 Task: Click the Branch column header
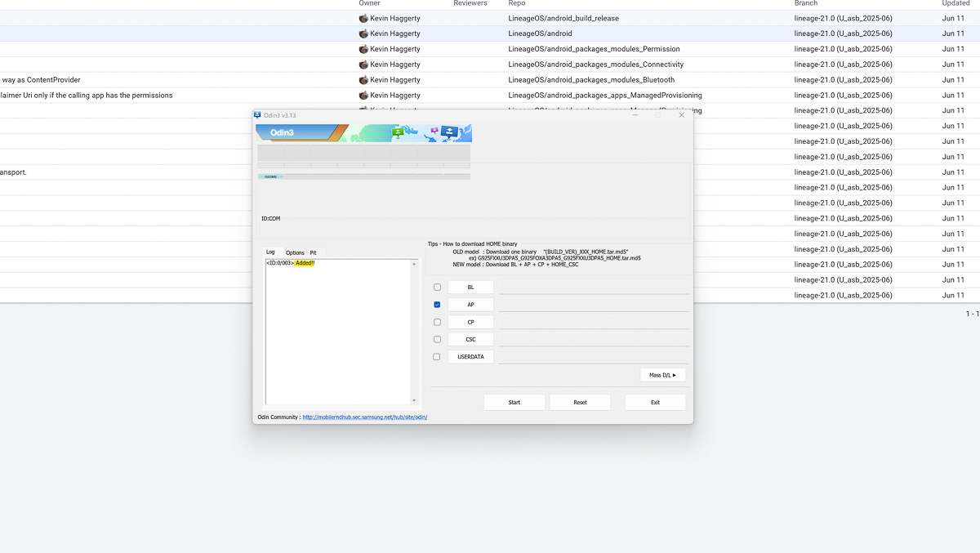(x=806, y=3)
